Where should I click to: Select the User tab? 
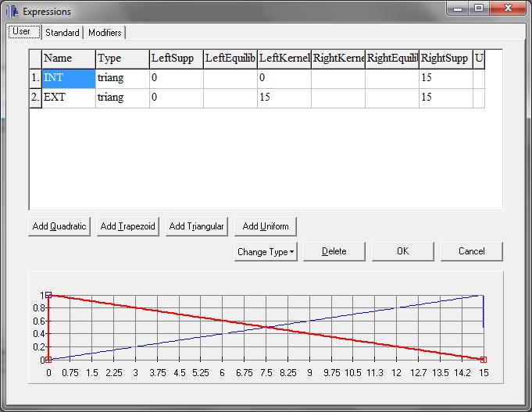click(x=24, y=31)
